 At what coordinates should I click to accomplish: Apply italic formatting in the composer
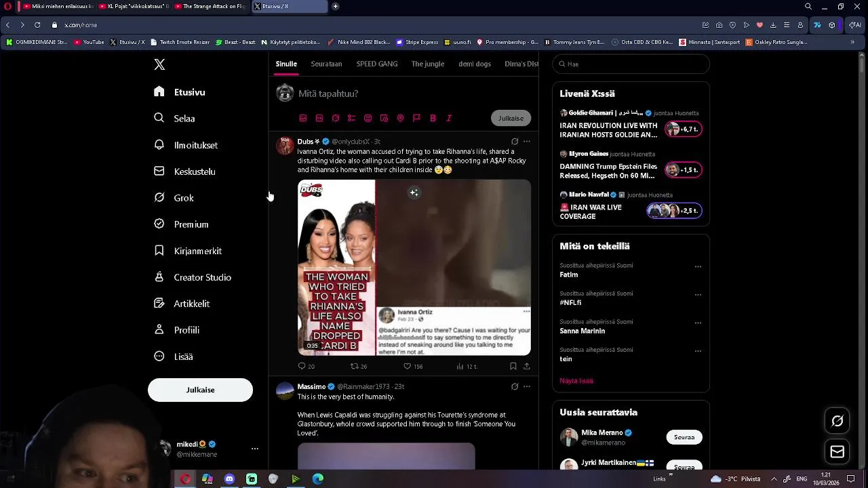coord(449,118)
